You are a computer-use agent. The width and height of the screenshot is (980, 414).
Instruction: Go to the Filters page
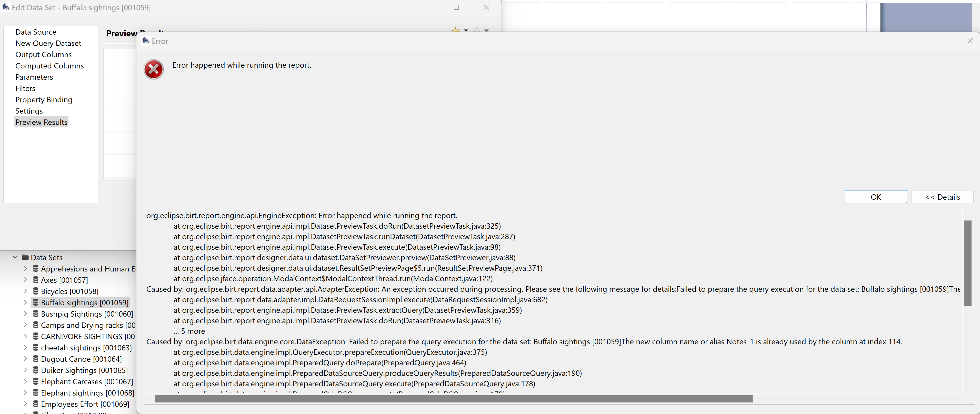(25, 88)
